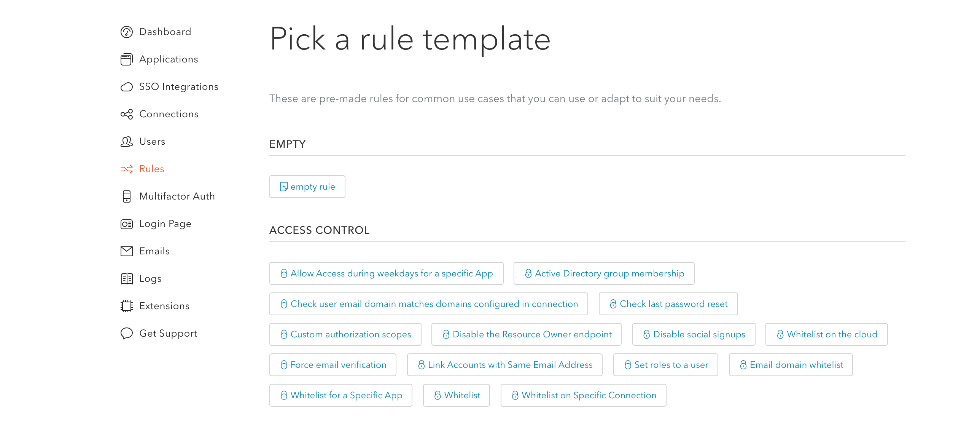980x428 pixels.
Task: Click the Connections share-node icon
Action: click(x=126, y=114)
